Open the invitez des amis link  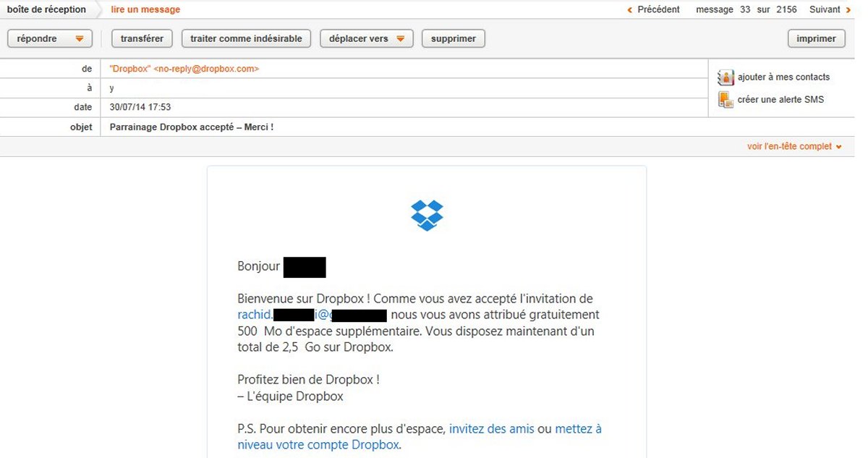coord(492,429)
